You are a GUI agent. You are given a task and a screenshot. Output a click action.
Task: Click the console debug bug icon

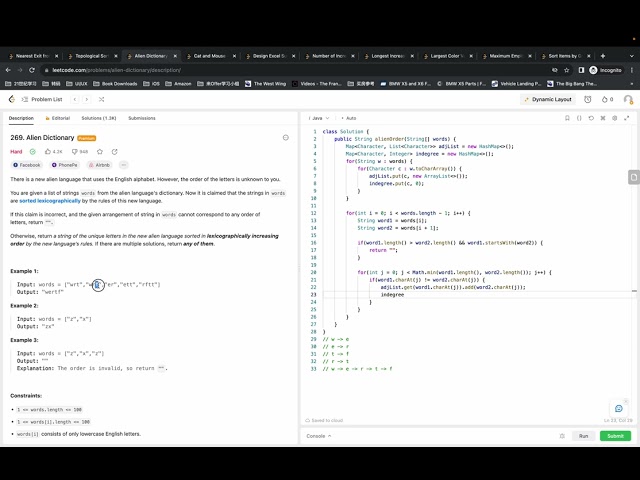click(562, 436)
